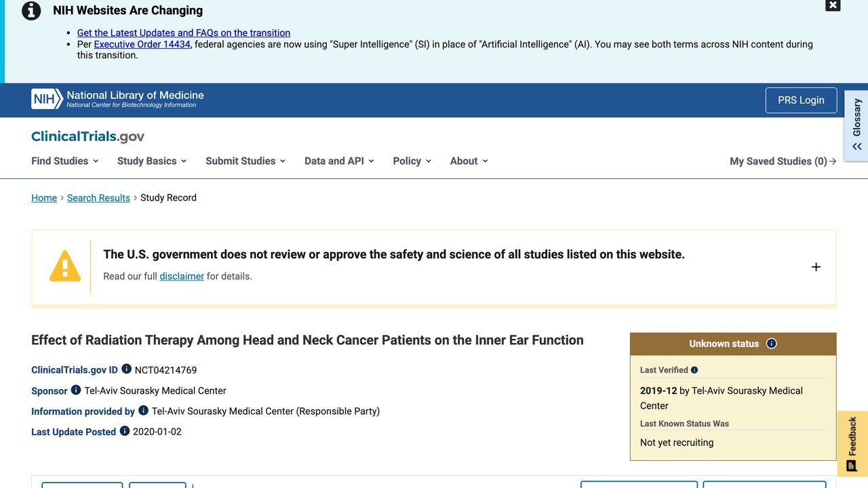Click the sponsor name Tel-Aviv Sourasky Medical Center
This screenshot has height=488, width=868.
155,391
